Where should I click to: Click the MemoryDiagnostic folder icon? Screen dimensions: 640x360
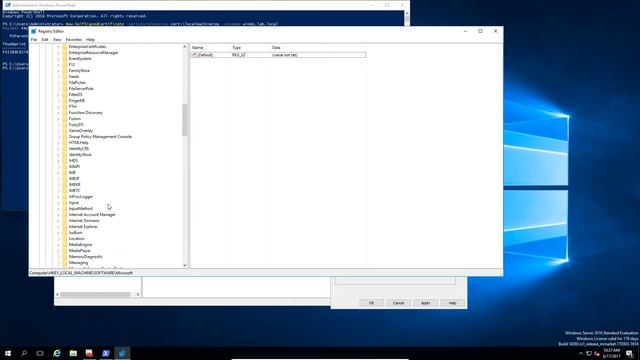[x=64, y=256]
